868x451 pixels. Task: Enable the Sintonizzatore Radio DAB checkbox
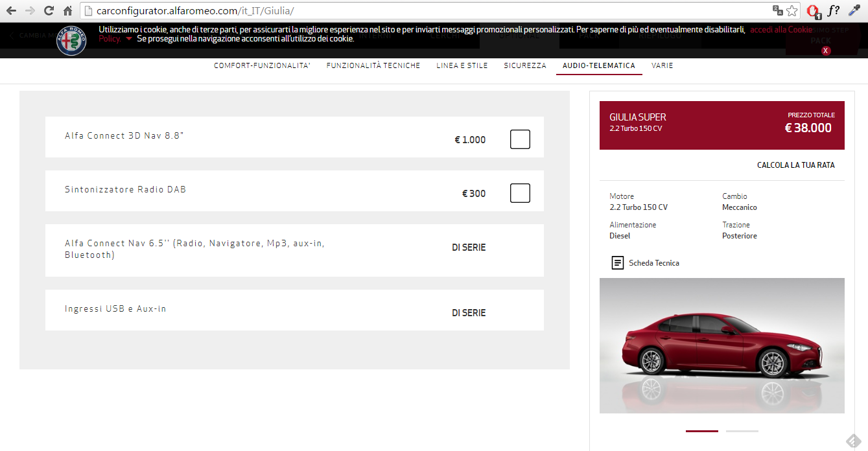tap(520, 193)
